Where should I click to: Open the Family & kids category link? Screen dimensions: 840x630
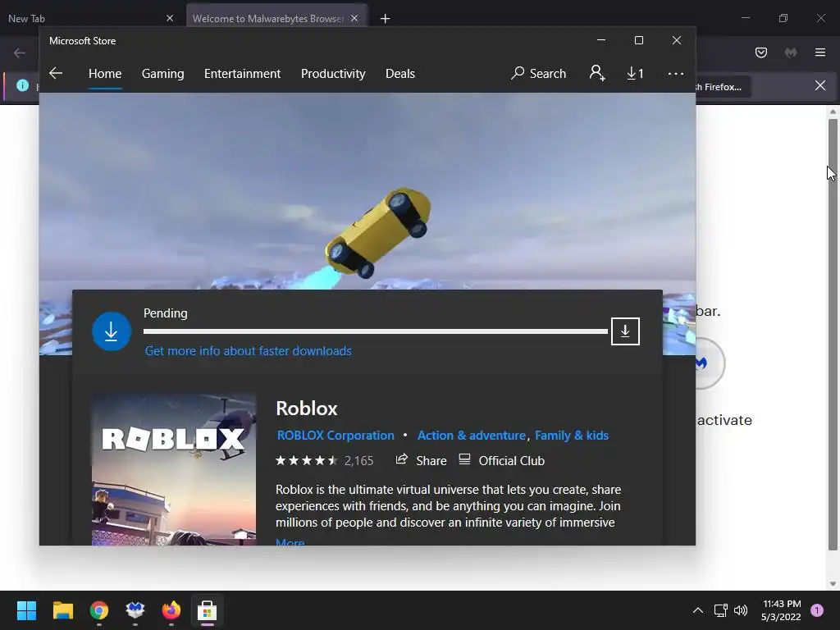pyautogui.click(x=572, y=436)
